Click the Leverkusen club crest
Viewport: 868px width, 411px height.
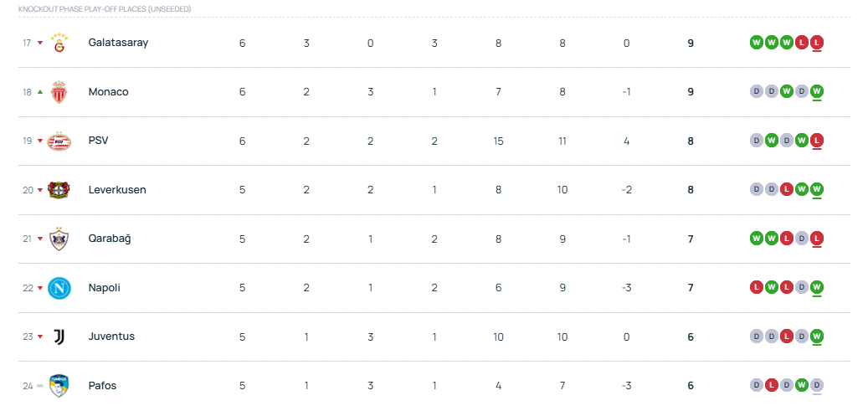click(59, 190)
